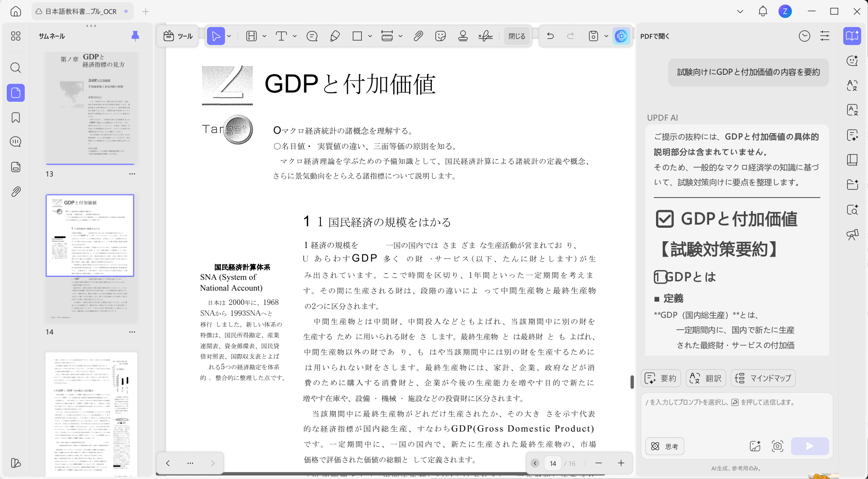
Task: Select the highlighter tool
Action: point(335,36)
